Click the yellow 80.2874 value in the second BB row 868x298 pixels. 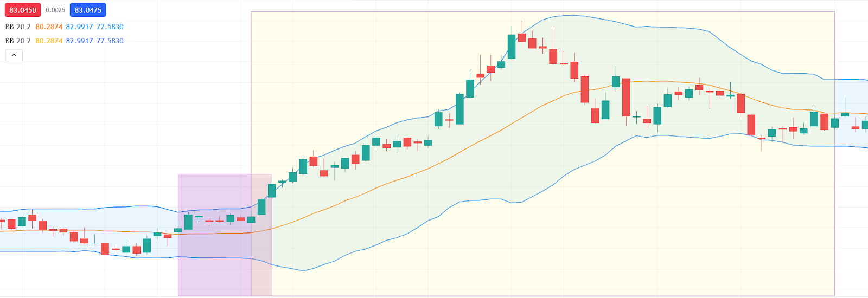click(49, 41)
